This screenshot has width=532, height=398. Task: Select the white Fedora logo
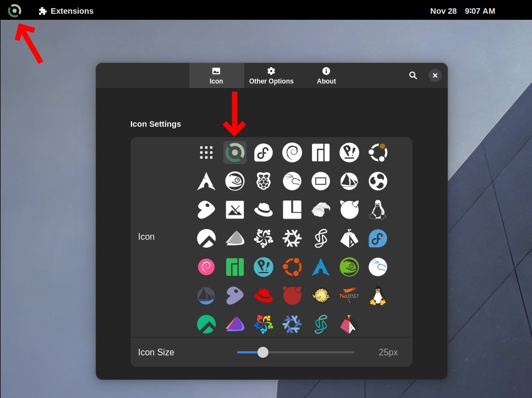pos(264,152)
